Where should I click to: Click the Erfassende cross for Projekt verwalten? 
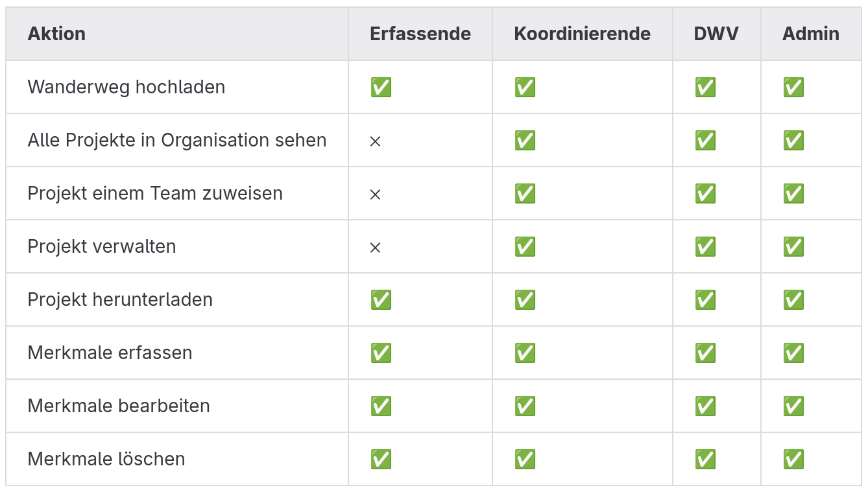click(375, 247)
